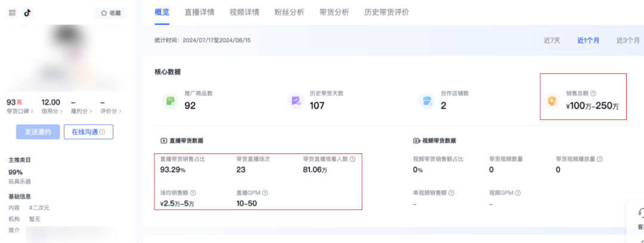Open the 粉丝分析 tab
This screenshot has height=243, width=644.
288,12
